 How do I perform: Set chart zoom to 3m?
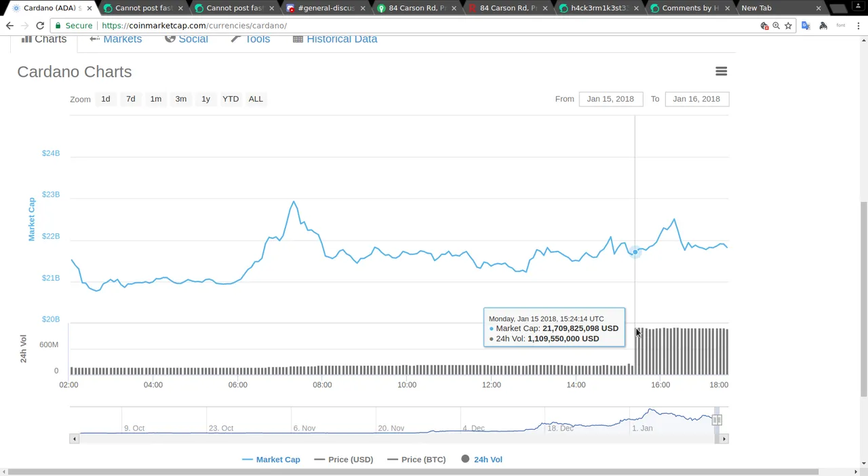181,99
